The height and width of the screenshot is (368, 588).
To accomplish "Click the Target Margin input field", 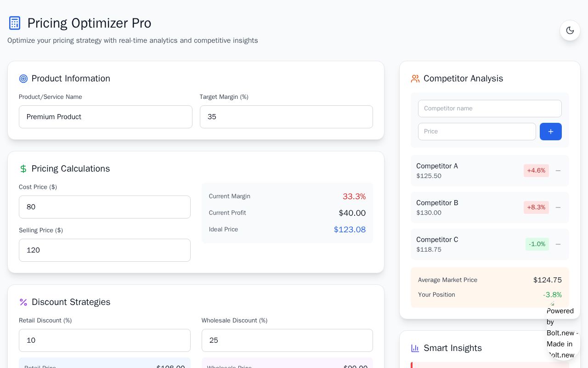I will click(286, 117).
